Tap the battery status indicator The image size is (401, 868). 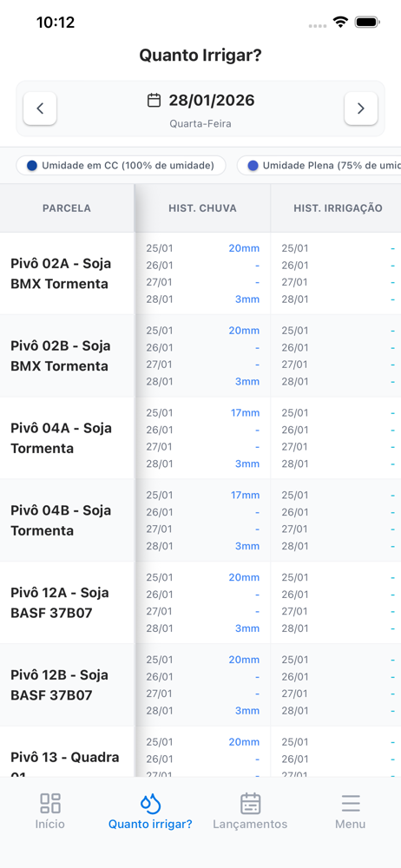pyautogui.click(x=366, y=23)
